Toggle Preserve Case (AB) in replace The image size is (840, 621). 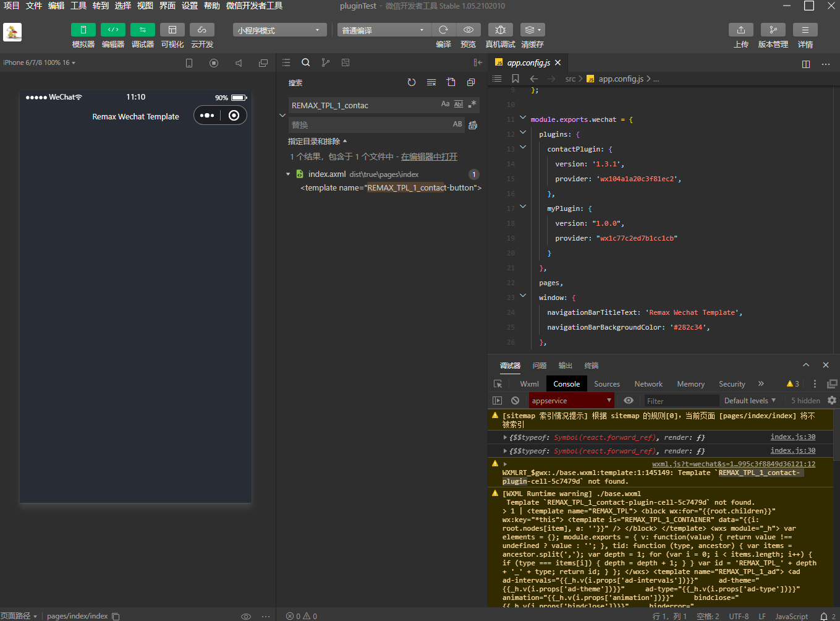(x=457, y=124)
